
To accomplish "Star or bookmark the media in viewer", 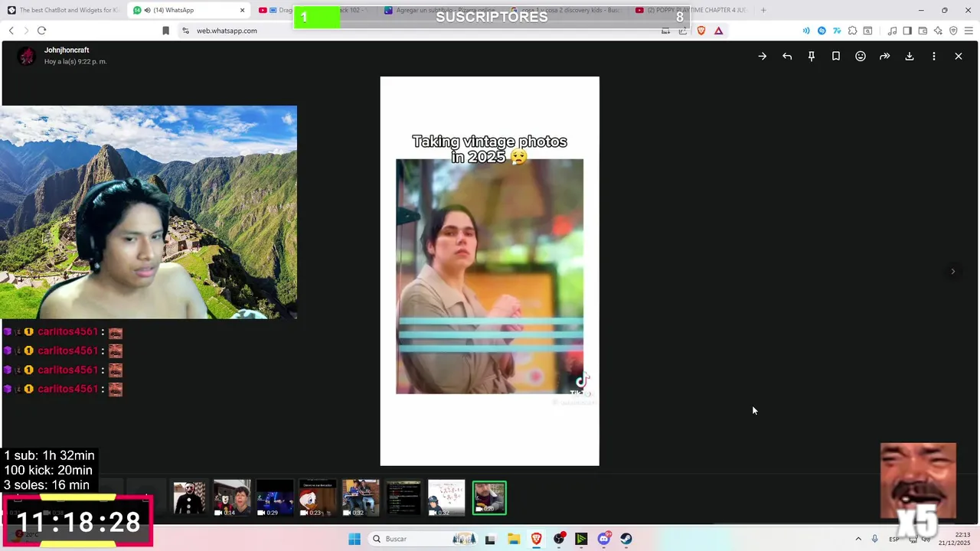I will coord(836,56).
